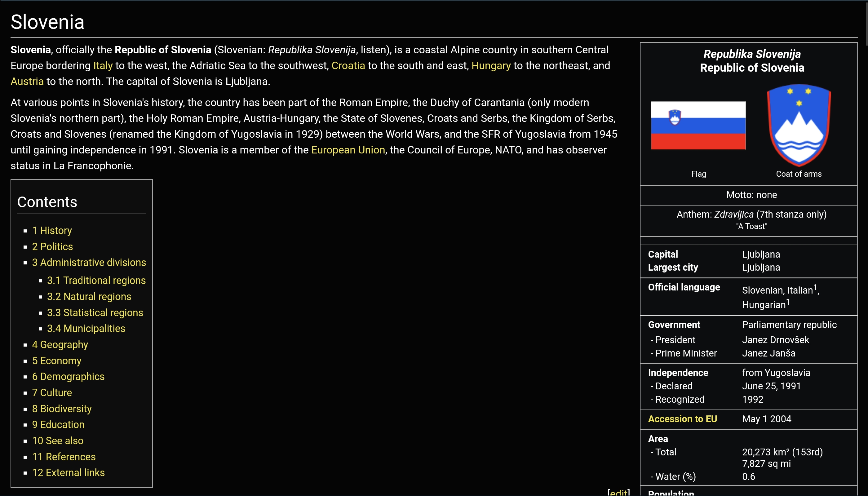Jump to 6 Demographics section
This screenshot has width=868, height=496.
click(x=68, y=376)
